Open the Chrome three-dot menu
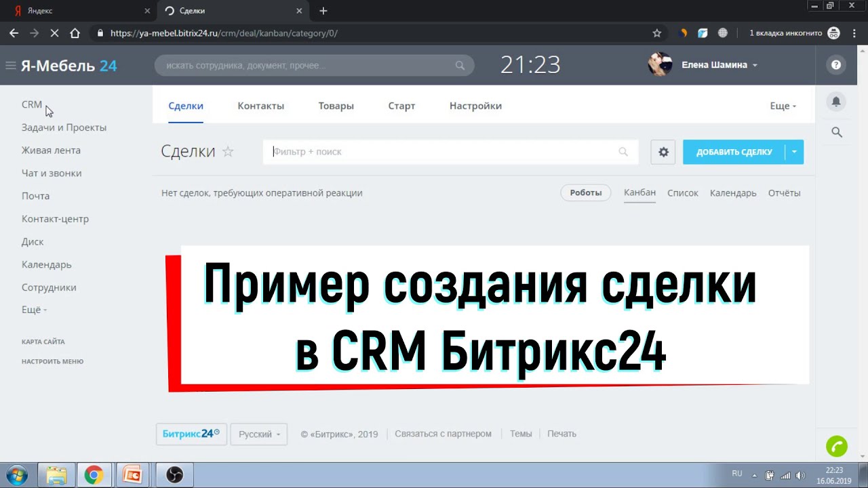Image resolution: width=868 pixels, height=488 pixels. click(854, 33)
